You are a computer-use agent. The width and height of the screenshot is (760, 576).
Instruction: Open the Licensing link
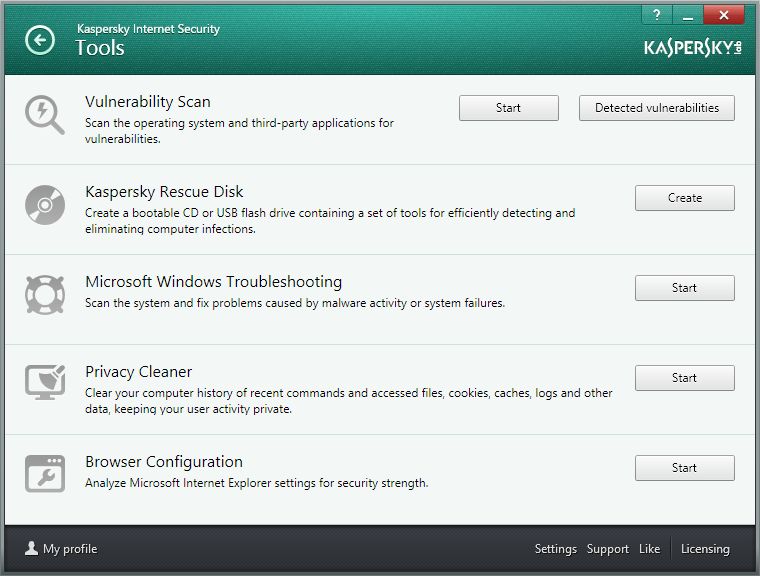point(705,549)
